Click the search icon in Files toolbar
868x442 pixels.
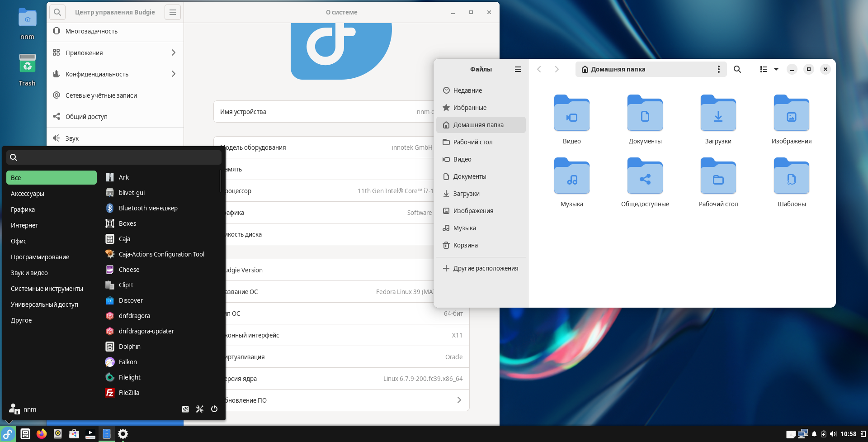pos(737,69)
